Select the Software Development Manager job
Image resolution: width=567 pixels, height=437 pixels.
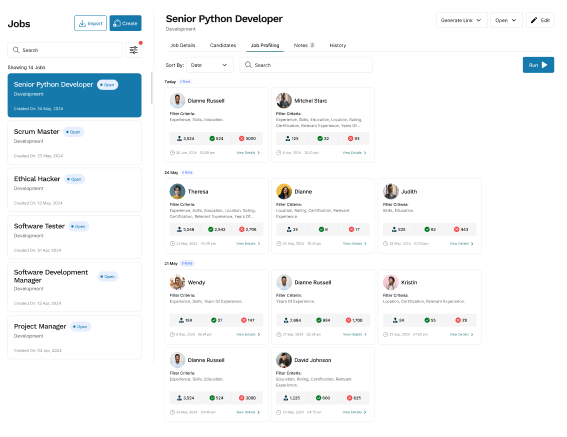click(74, 287)
